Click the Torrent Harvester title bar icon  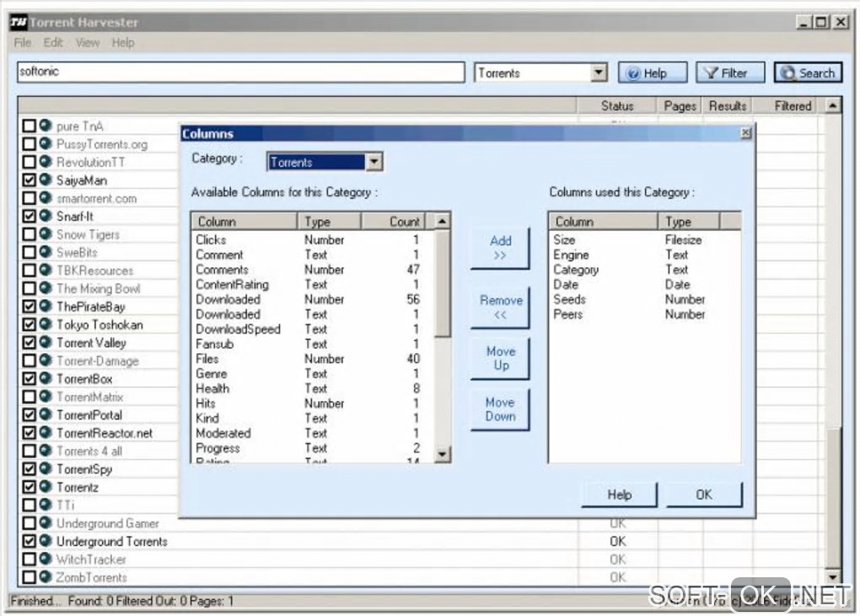pyautogui.click(x=18, y=23)
